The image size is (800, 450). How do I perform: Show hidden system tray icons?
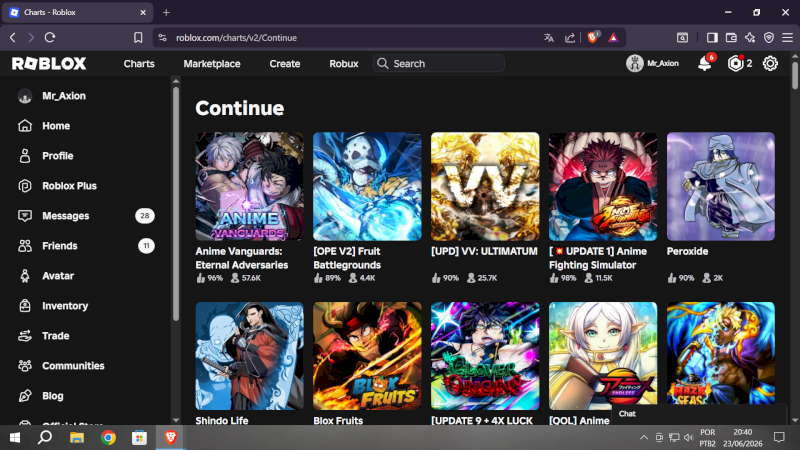644,438
